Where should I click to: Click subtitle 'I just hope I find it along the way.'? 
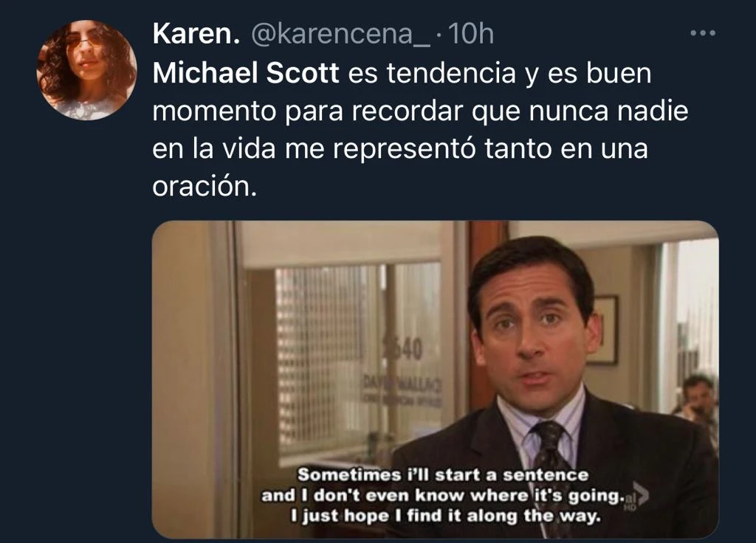pos(446,516)
